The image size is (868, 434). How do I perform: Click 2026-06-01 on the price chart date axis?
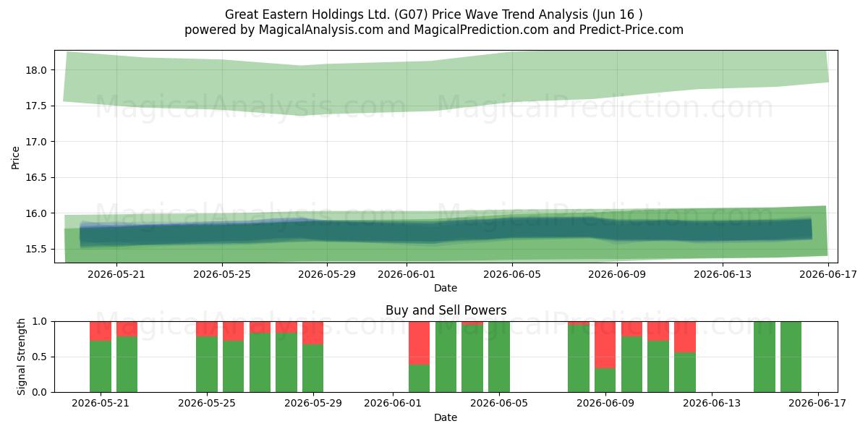(406, 274)
